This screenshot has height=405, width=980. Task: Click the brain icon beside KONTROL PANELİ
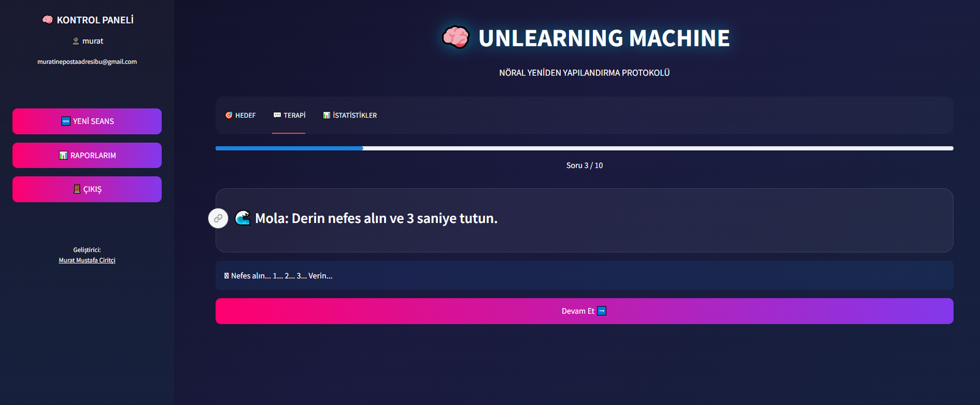coord(47,20)
